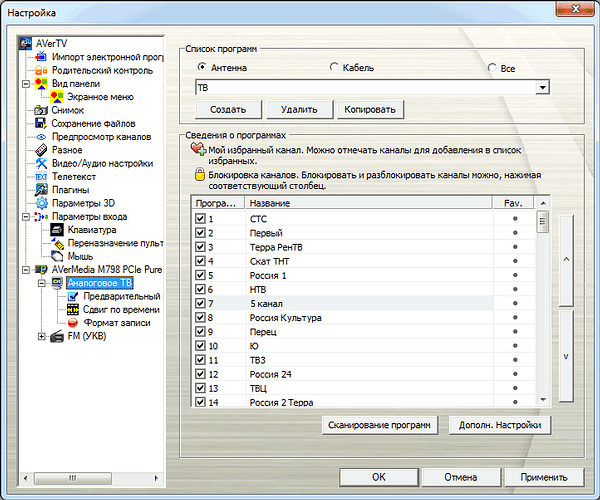Toggle checkbox for program 13 ТВЦ
600x500 pixels.
click(200, 388)
